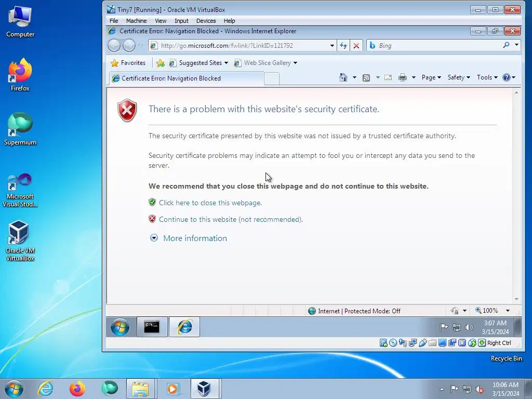Click the IE Forward navigation button

point(129,46)
